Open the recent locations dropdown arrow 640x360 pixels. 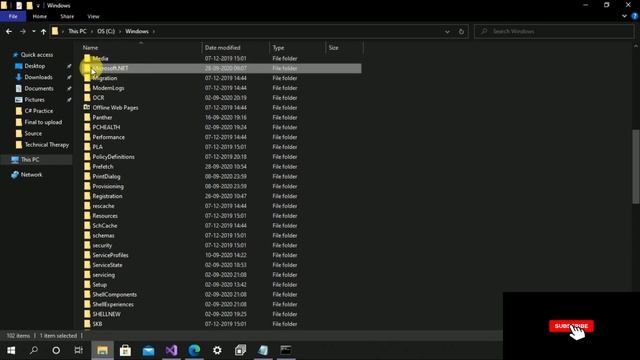pos(33,31)
